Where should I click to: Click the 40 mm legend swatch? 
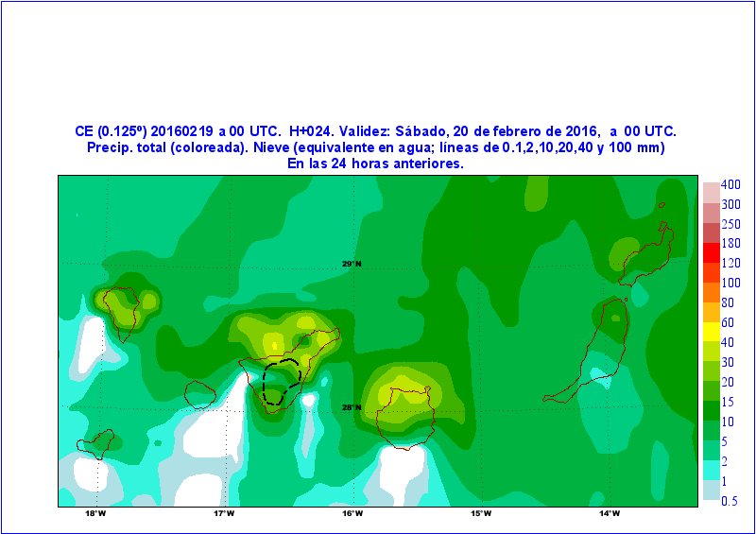(712, 351)
